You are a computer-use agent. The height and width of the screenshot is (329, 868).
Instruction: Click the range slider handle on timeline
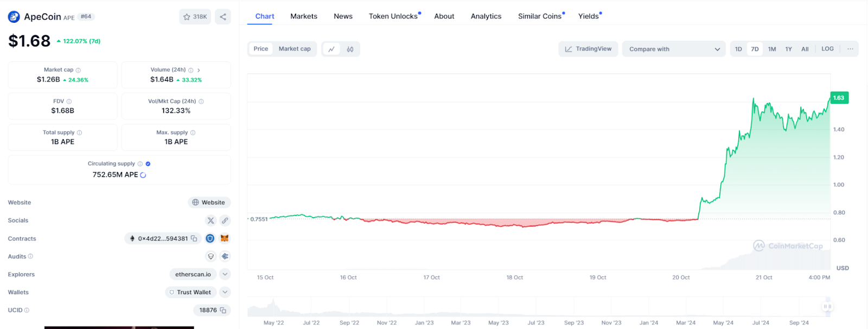pyautogui.click(x=827, y=307)
